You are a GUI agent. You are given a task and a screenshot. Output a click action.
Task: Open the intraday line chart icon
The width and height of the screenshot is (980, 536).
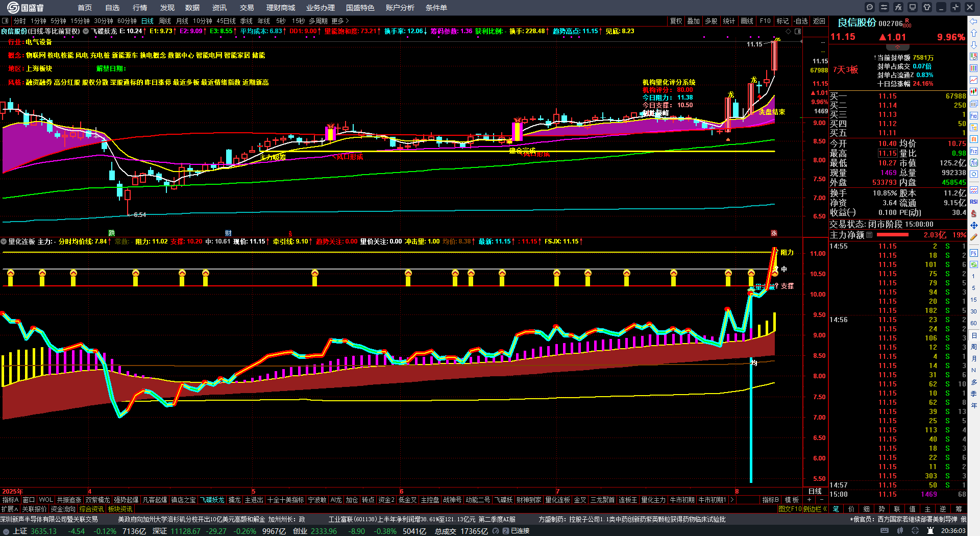pyautogui.click(x=974, y=80)
